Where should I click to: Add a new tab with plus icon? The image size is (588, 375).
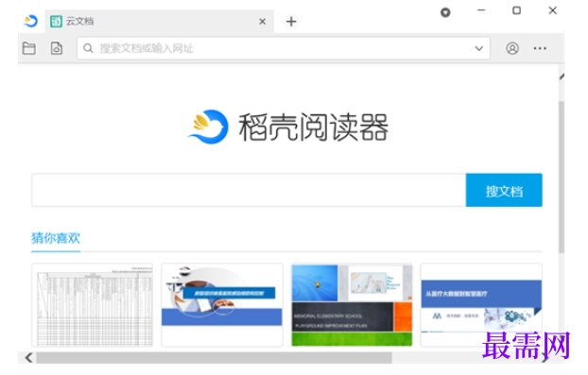coord(291,22)
